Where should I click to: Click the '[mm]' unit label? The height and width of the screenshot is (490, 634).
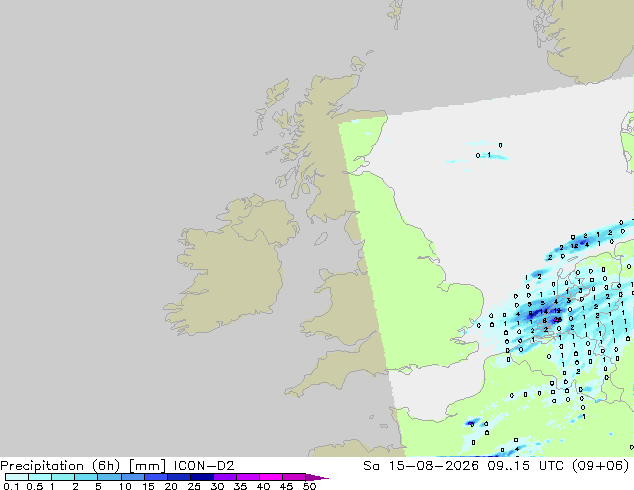[x=147, y=466]
